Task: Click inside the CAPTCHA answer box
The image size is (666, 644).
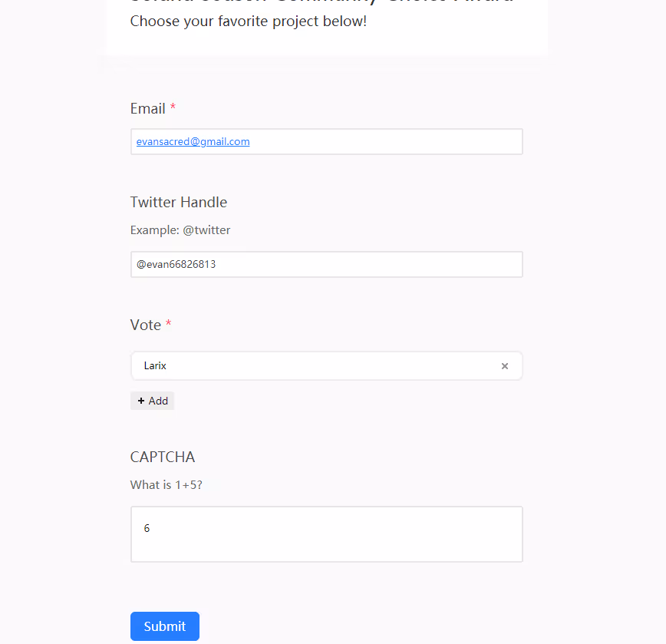Action: (x=327, y=534)
